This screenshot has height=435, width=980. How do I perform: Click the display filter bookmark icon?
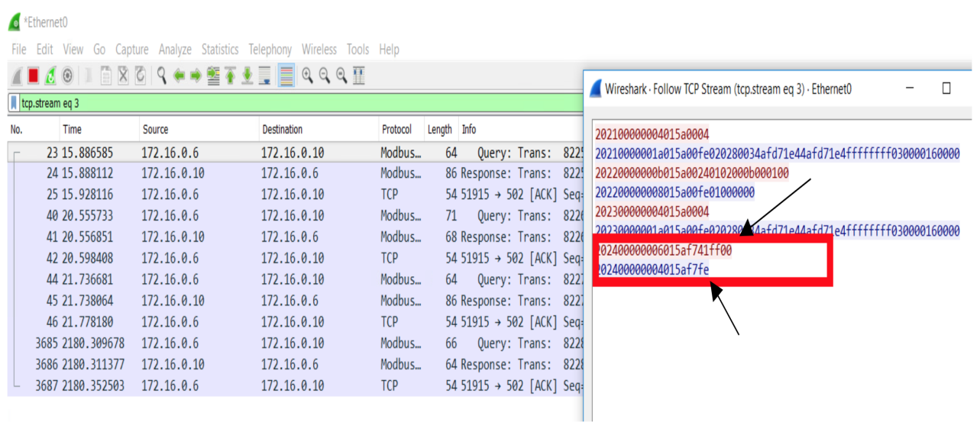[14, 102]
